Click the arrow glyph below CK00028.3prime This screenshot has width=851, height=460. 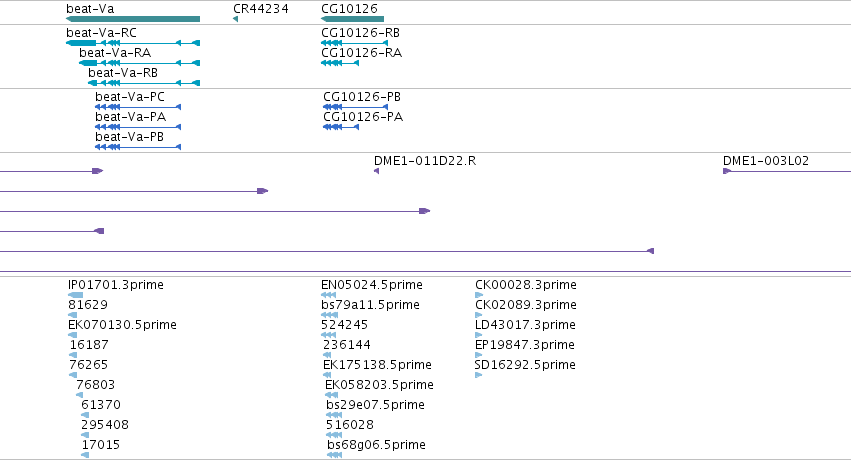[479, 295]
